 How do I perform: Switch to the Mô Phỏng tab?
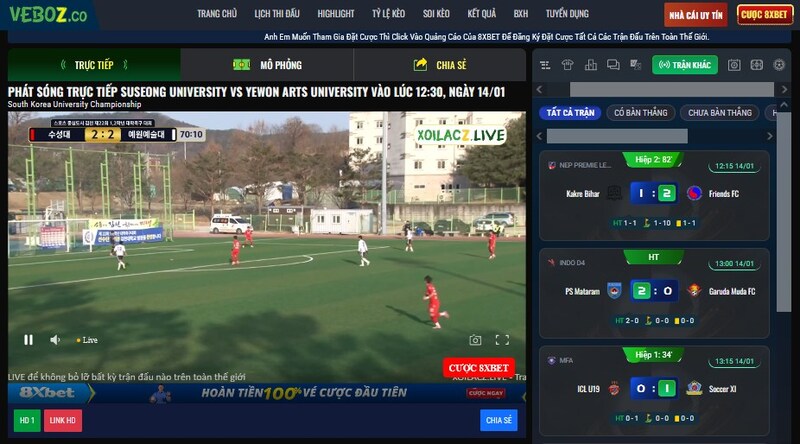pyautogui.click(x=268, y=65)
